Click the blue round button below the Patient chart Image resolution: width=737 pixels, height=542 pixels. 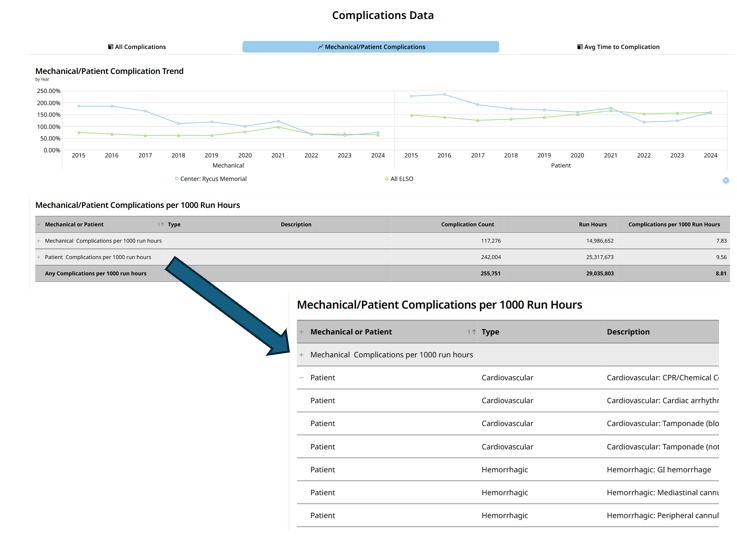(726, 181)
